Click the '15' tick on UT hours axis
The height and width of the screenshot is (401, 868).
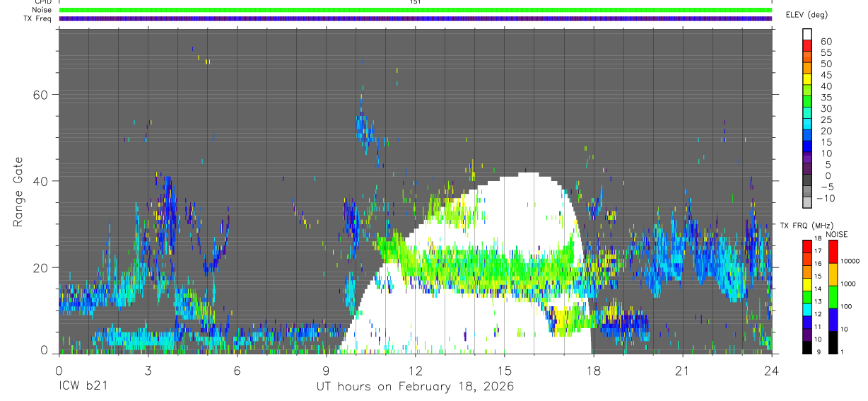point(504,371)
